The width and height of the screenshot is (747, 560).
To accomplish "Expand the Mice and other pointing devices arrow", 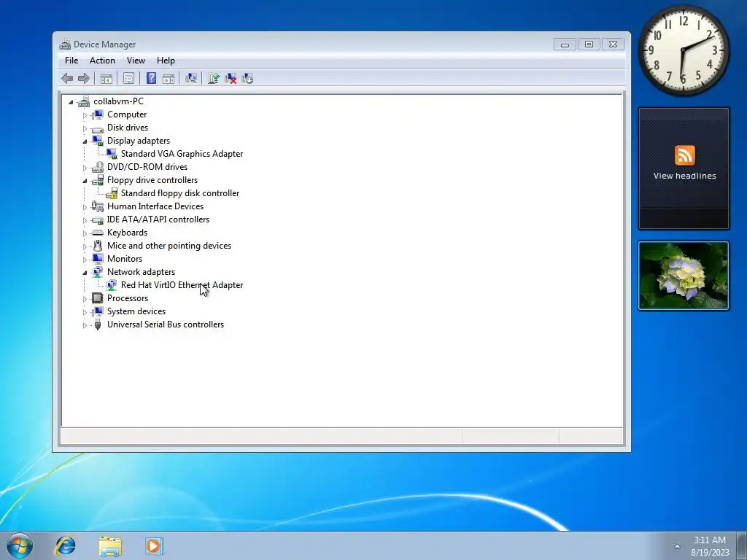I will coord(85,246).
